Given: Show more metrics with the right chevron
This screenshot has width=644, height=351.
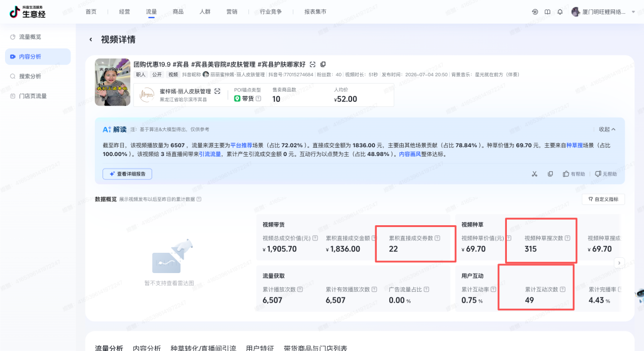Looking at the screenshot, I should coord(619,263).
